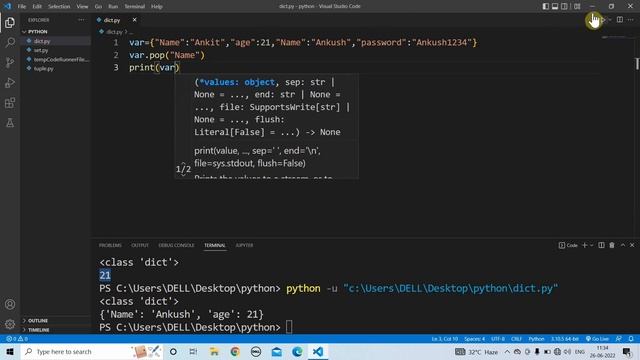Change encoding via UTF-8 indicator
The width and height of the screenshot is (640, 360).
click(498, 339)
